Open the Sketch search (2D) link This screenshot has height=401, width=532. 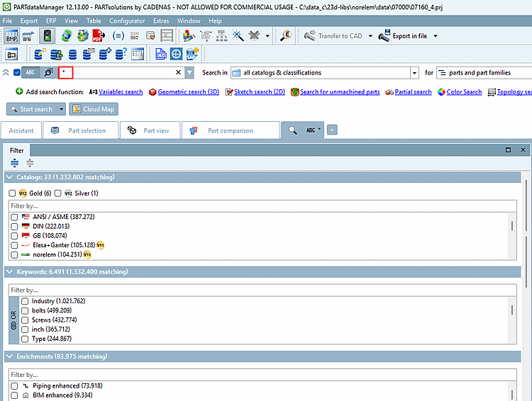[260, 92]
